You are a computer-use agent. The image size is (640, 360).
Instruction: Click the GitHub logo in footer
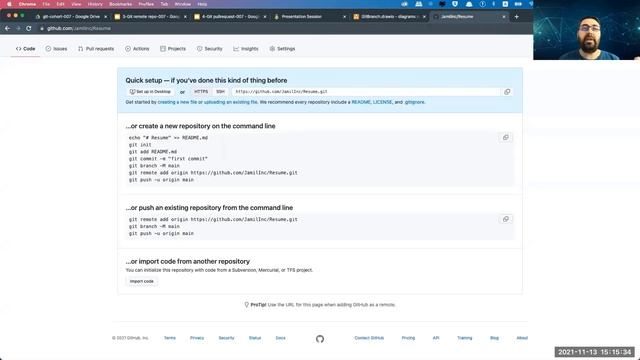coord(320,339)
